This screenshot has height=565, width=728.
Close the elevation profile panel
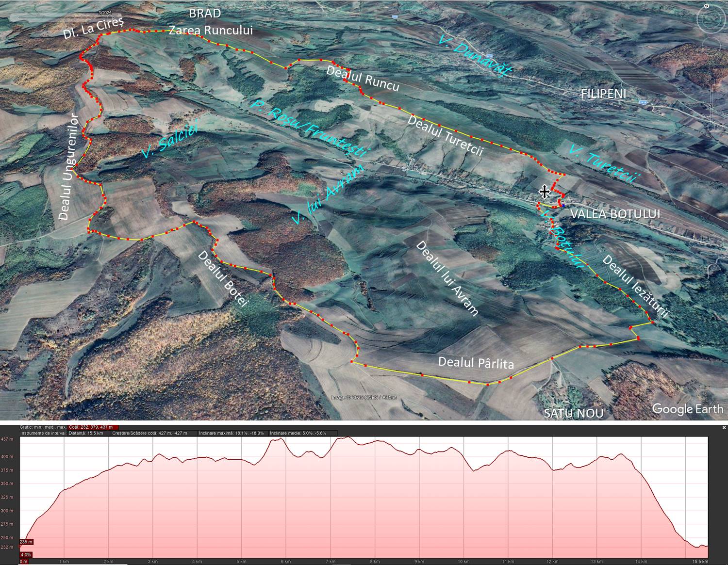click(724, 427)
